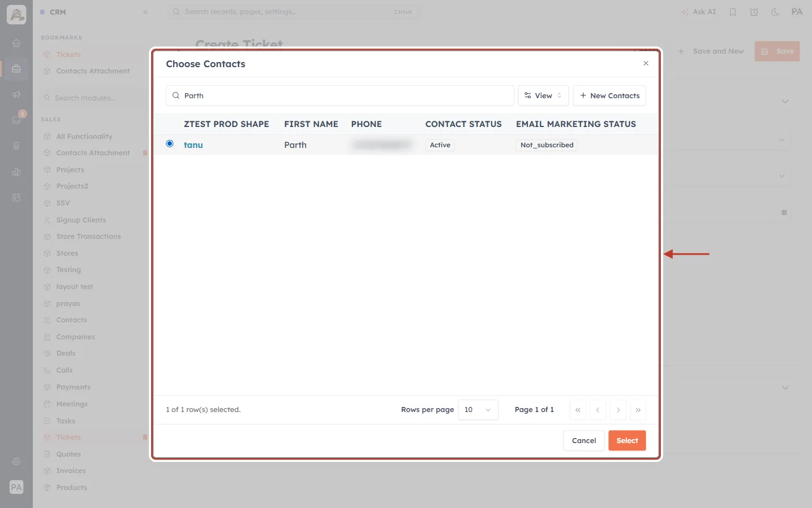Toggle dark mode with the moon icon
Image resolution: width=812 pixels, height=508 pixels.
pos(775,12)
